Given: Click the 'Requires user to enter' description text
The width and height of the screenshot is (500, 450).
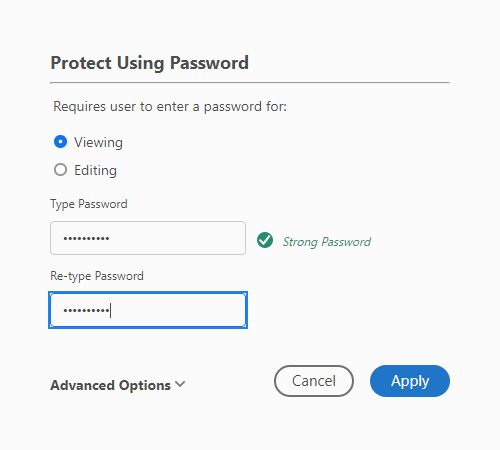Looking at the screenshot, I should pos(170,107).
